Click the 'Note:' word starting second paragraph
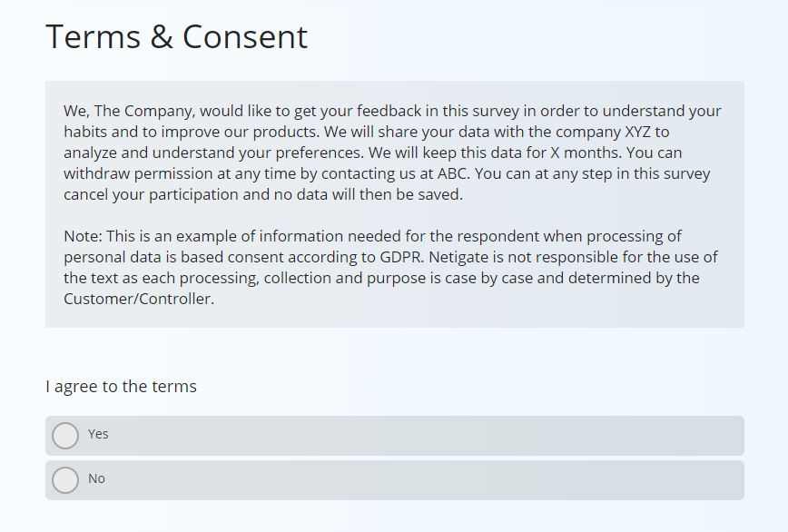This screenshot has width=788, height=532. click(x=83, y=236)
